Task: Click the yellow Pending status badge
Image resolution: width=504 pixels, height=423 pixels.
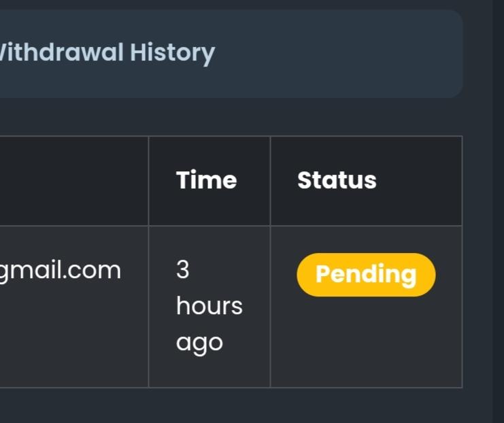Action: pyautogui.click(x=366, y=275)
